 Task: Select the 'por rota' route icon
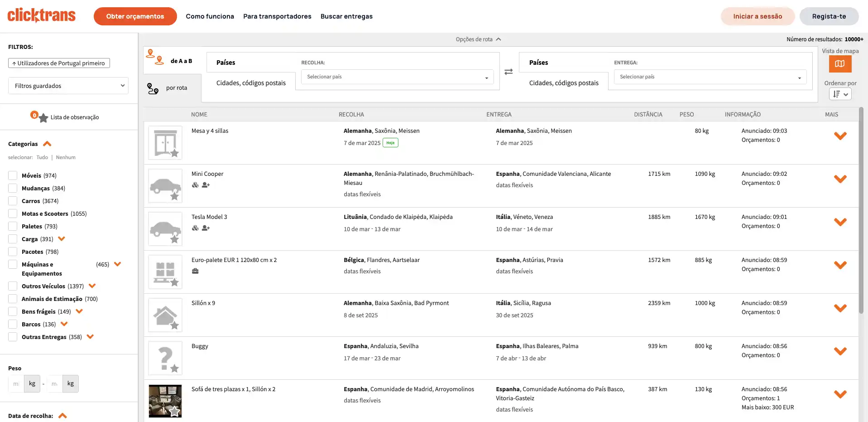coord(153,88)
